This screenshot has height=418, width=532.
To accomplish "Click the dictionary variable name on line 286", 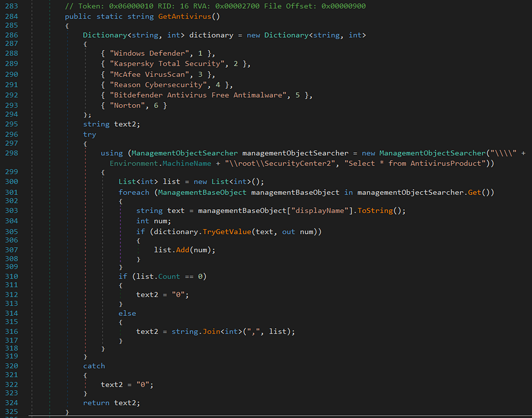I will coord(211,35).
